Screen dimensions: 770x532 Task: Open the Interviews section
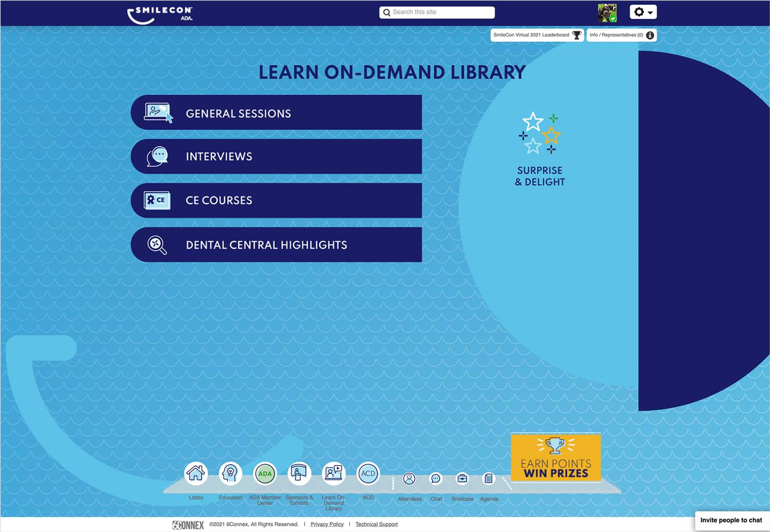[276, 157]
